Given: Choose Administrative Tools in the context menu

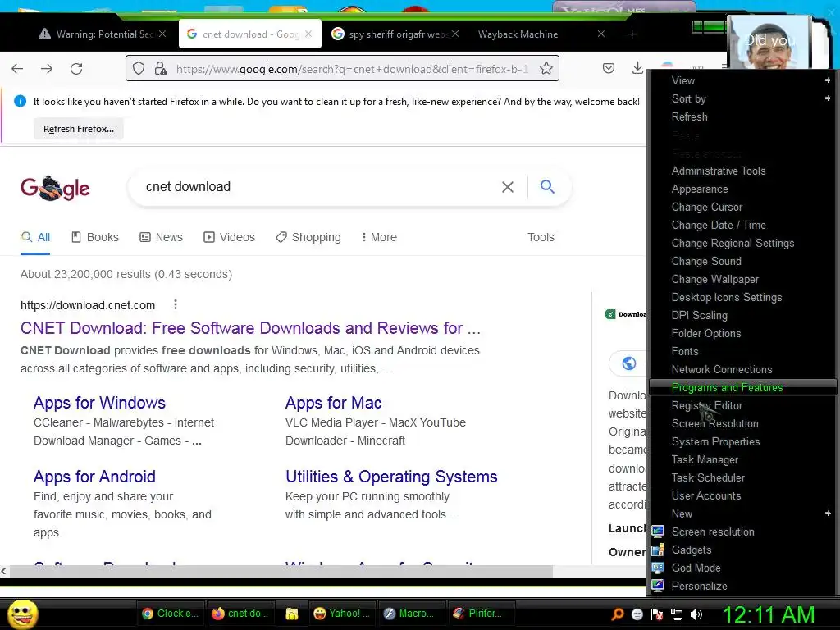Looking at the screenshot, I should pos(742,171).
